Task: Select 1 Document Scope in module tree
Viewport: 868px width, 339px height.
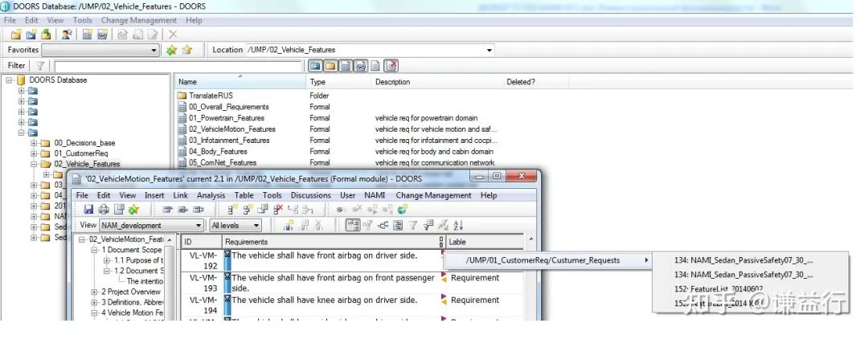Action: [x=133, y=250]
